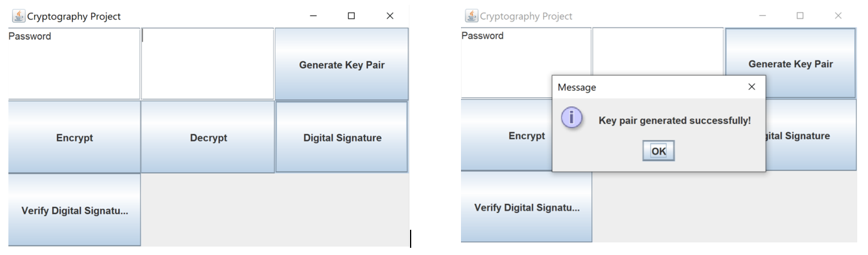Maximize the active Cryptography Project window without a dialog
Image resolution: width=868 pixels, height=255 pixels.
(x=351, y=16)
